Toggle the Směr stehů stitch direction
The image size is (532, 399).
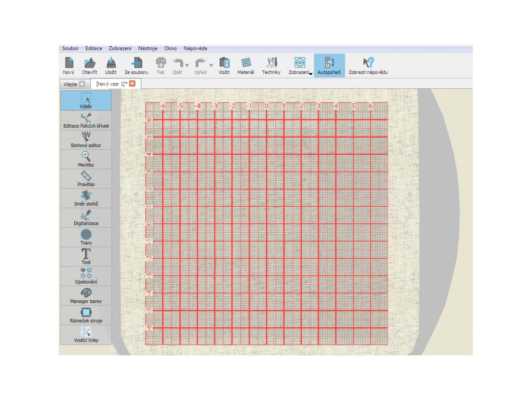pyautogui.click(x=86, y=198)
